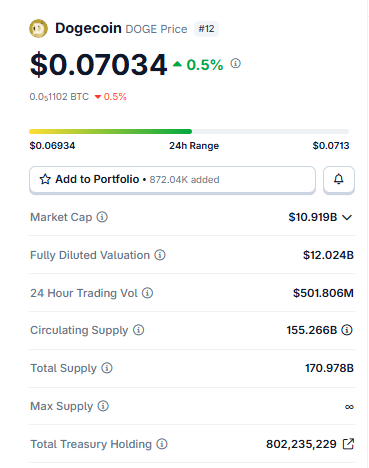The image size is (369, 468).
Task: Click the 24h Range progress bar
Action: pos(189,131)
